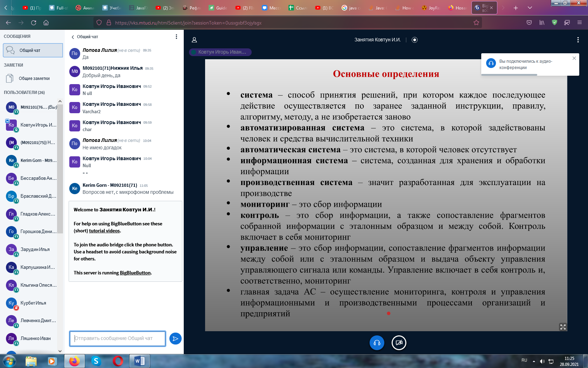Open Общий чат in messages list
This screenshot has height=368, width=588.
(33, 50)
